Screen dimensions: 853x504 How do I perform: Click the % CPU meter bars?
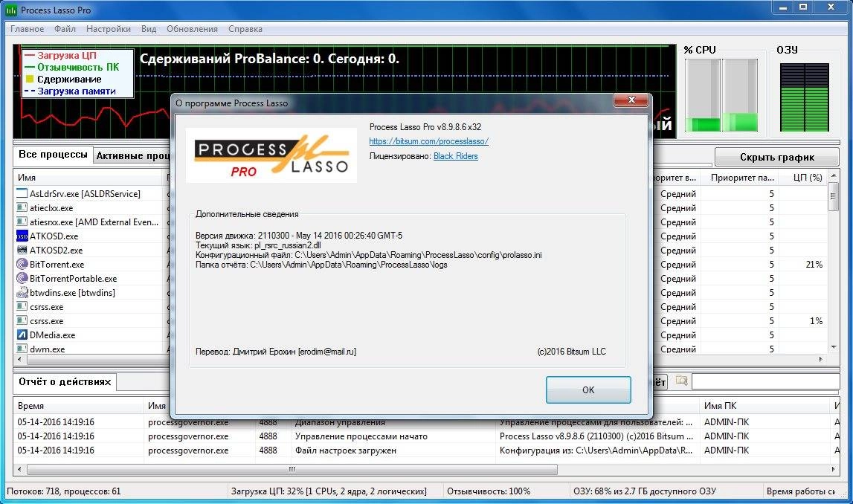(721, 94)
